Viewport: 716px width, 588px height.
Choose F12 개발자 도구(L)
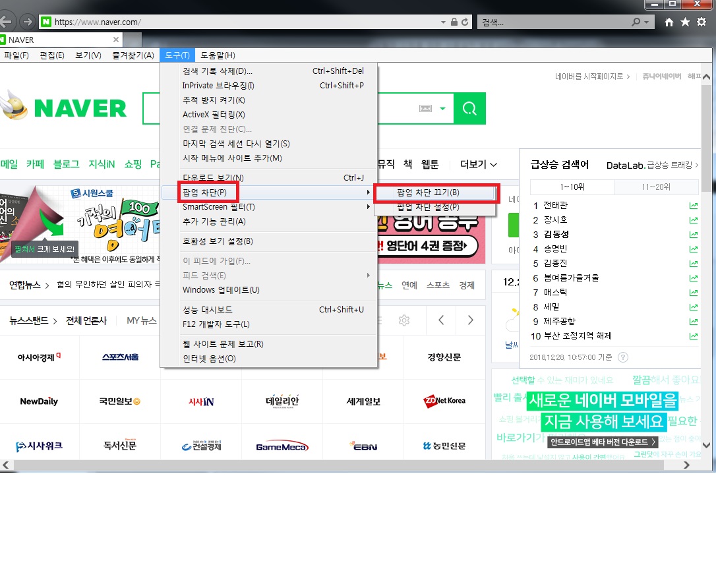pyautogui.click(x=270, y=324)
